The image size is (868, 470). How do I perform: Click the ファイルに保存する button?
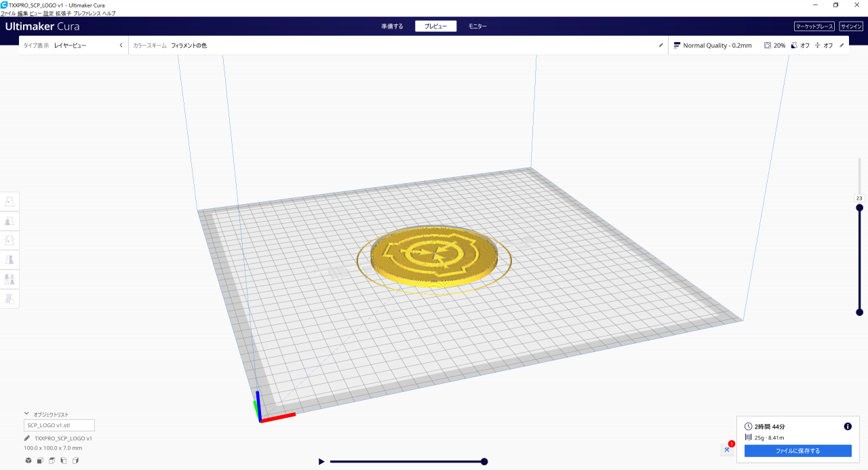pos(798,451)
